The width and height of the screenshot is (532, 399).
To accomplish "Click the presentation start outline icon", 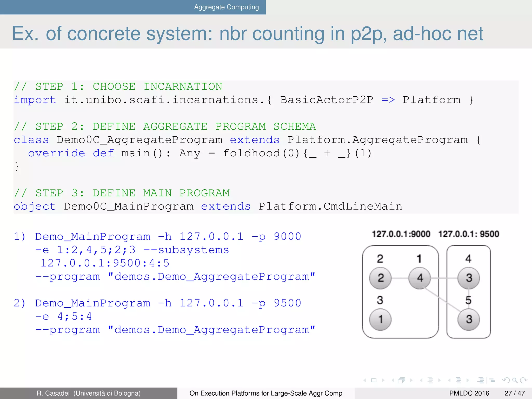I will (x=481, y=380).
